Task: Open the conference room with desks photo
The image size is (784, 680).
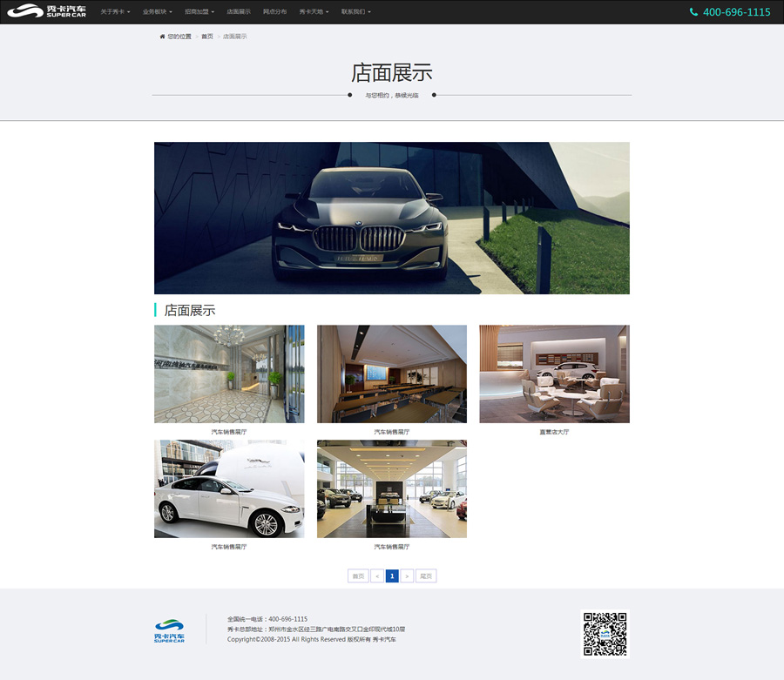Action: click(x=391, y=374)
